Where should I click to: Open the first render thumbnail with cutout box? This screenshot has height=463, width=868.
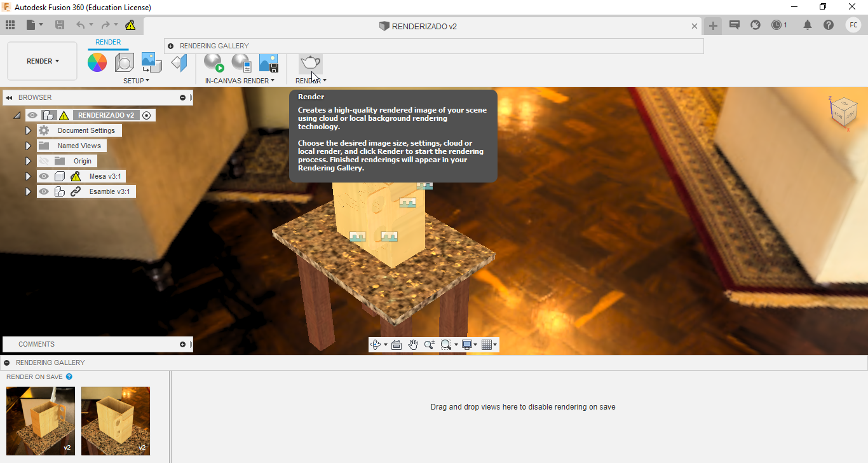[41, 421]
